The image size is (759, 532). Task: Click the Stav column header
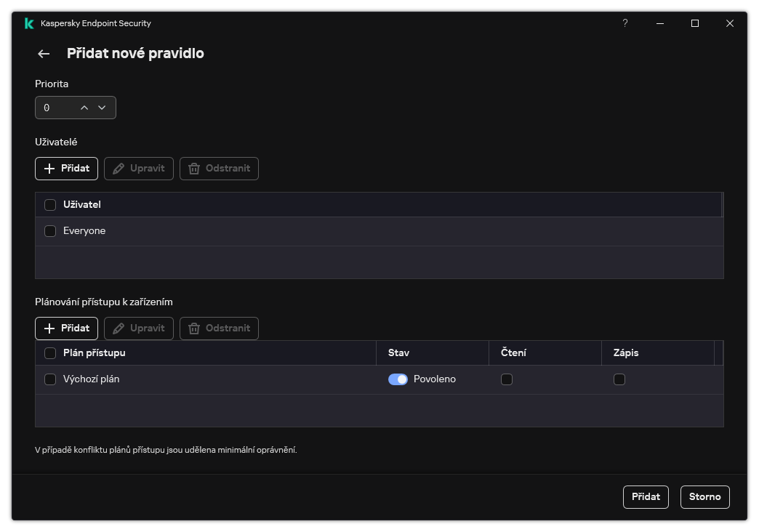click(398, 353)
